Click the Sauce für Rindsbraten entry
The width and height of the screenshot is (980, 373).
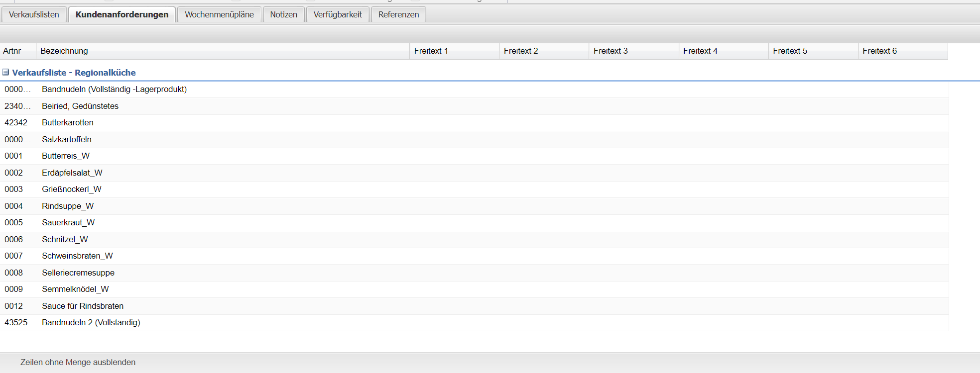click(x=83, y=306)
